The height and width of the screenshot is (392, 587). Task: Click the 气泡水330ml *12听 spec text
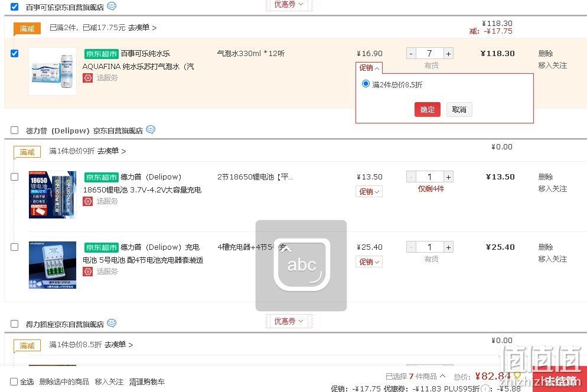point(251,54)
